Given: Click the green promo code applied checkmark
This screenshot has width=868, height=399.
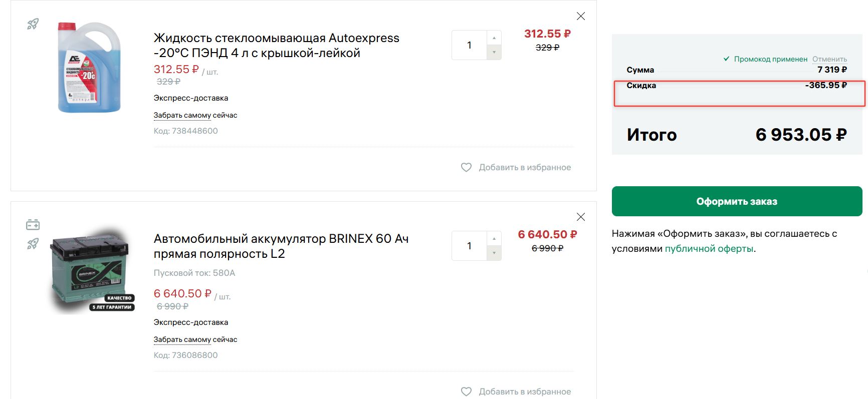Looking at the screenshot, I should [726, 59].
